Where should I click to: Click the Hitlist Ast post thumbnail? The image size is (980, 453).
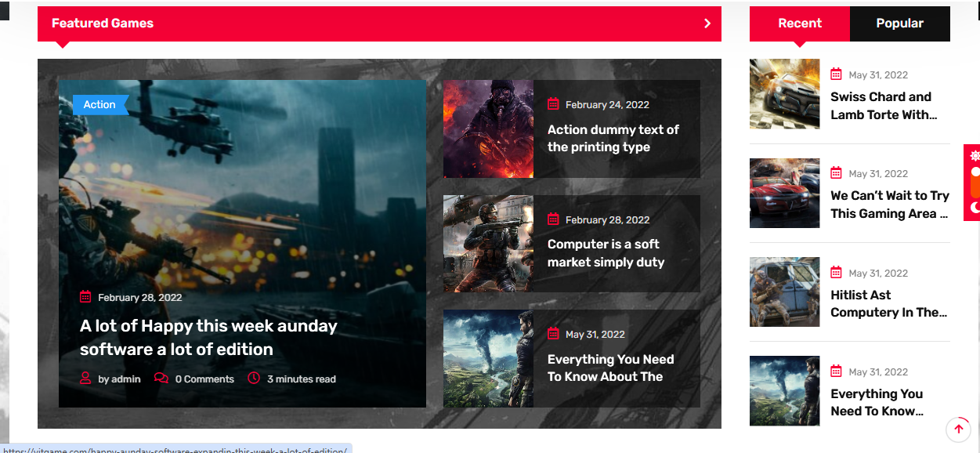pos(785,292)
